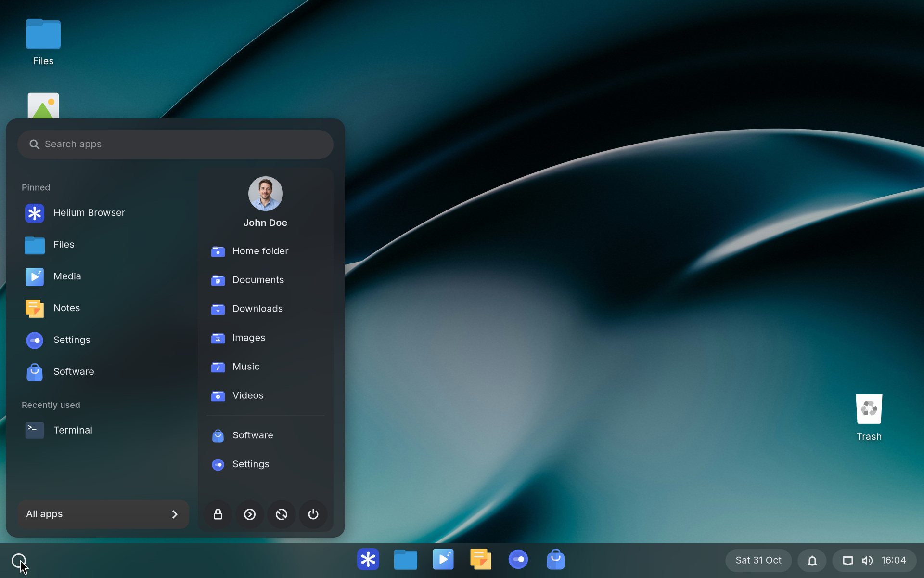Open the Downloads folder shortcut
924x578 pixels.
pyautogui.click(x=266, y=309)
